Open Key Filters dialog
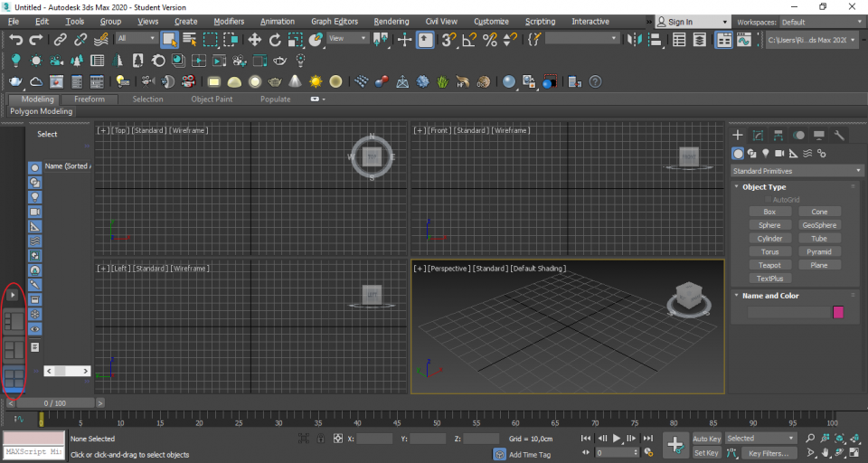The width and height of the screenshot is (868, 463). tap(769, 453)
